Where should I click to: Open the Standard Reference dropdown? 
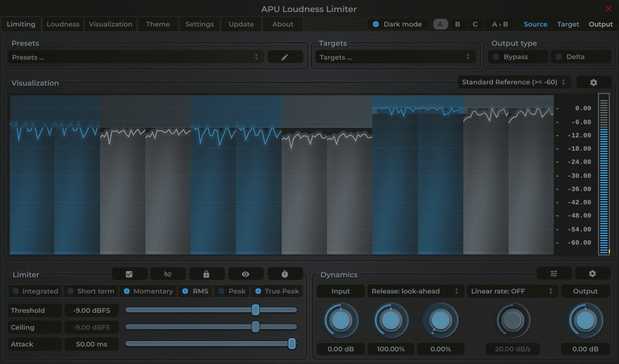coord(512,81)
